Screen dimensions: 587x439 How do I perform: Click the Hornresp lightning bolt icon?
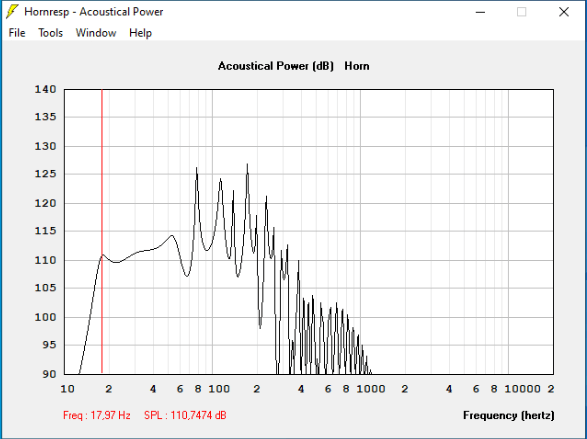click(x=12, y=12)
